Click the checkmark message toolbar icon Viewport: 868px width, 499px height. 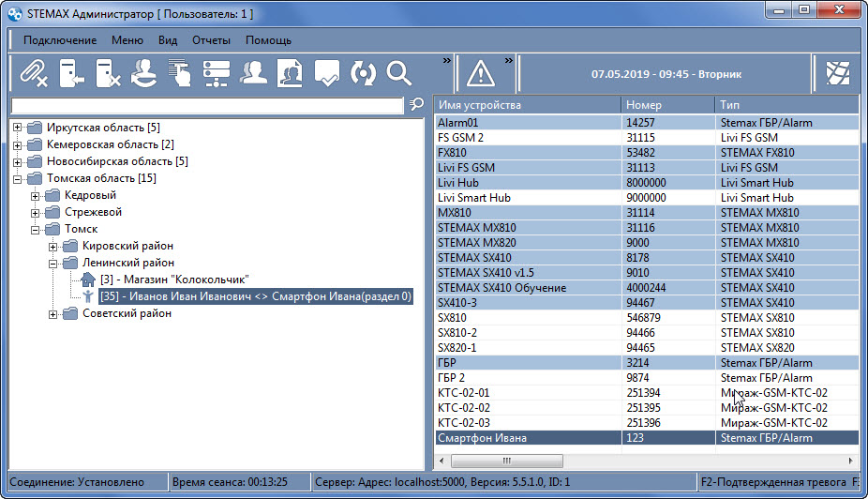(x=326, y=73)
